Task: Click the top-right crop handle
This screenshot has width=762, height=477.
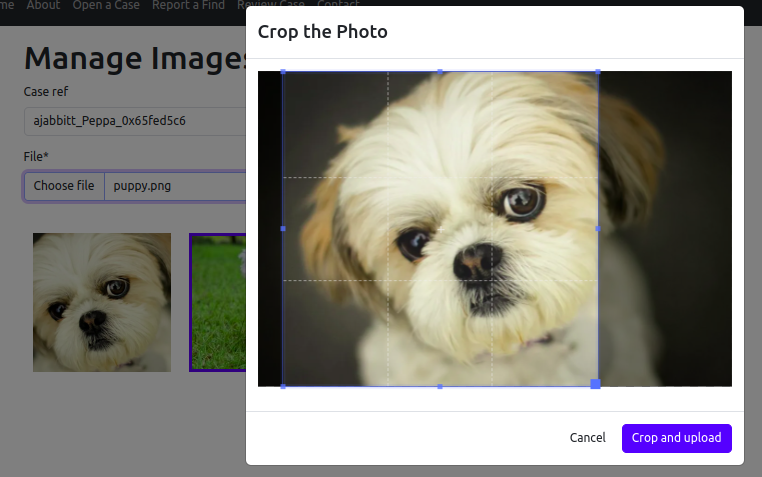Action: (x=598, y=72)
